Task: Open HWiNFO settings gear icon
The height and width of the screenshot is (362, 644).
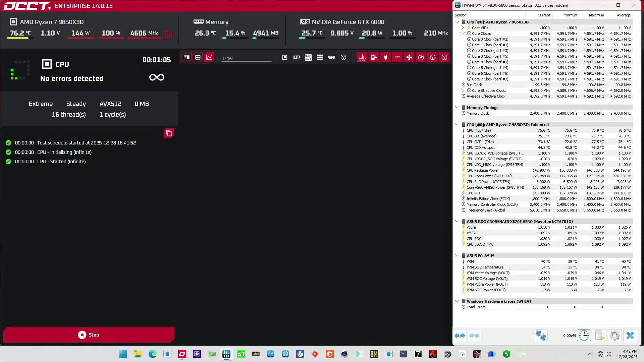Action: coord(614,336)
